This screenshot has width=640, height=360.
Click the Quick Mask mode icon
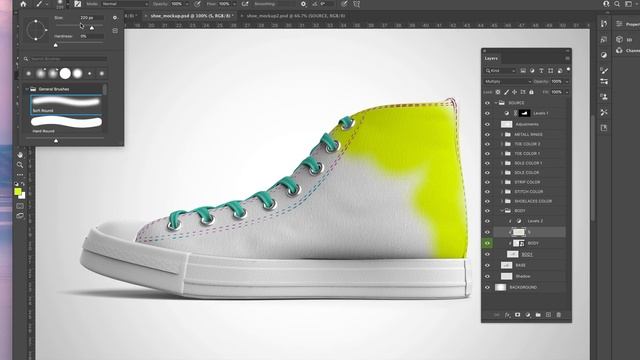click(x=20, y=206)
